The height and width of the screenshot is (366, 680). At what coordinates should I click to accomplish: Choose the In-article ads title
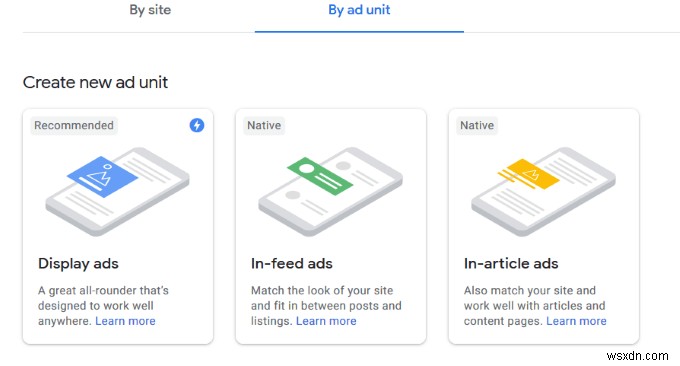[x=511, y=264]
